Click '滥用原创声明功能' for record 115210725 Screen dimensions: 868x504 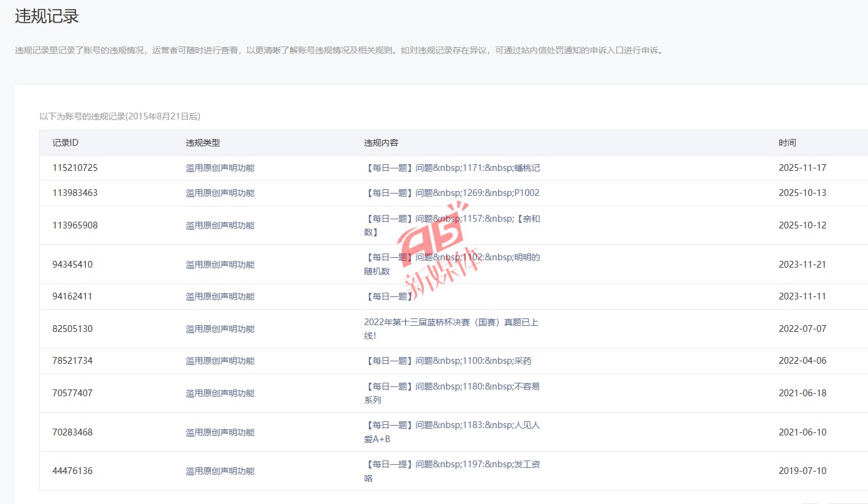coord(220,168)
